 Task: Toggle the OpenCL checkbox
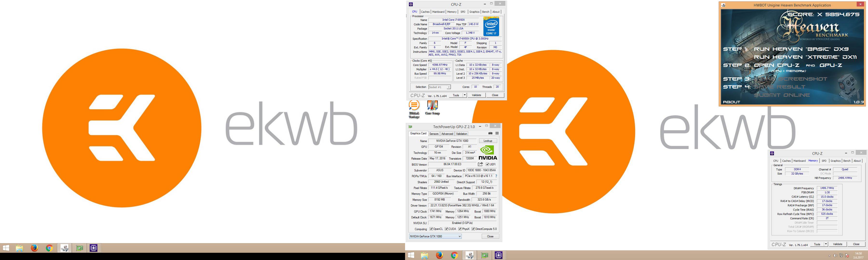point(431,229)
